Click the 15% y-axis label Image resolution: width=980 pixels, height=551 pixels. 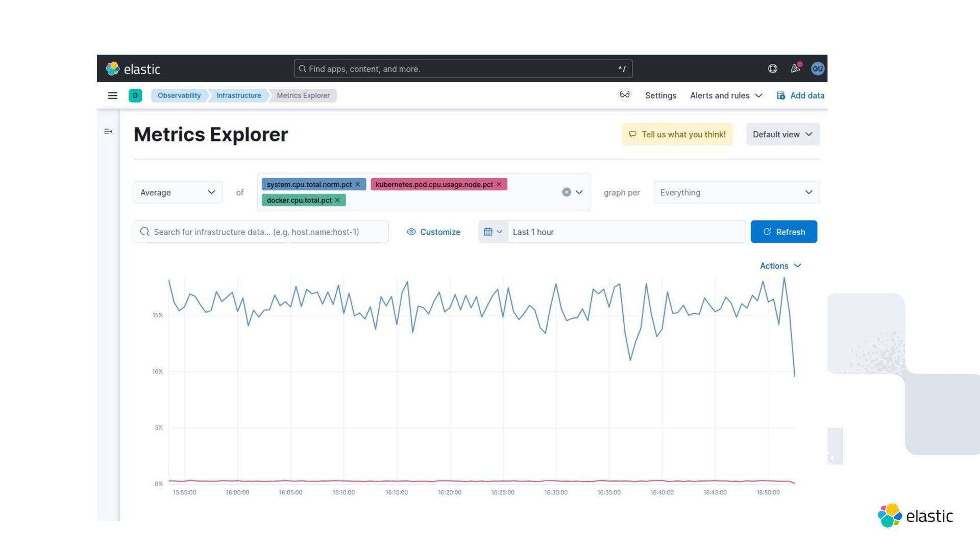(158, 315)
